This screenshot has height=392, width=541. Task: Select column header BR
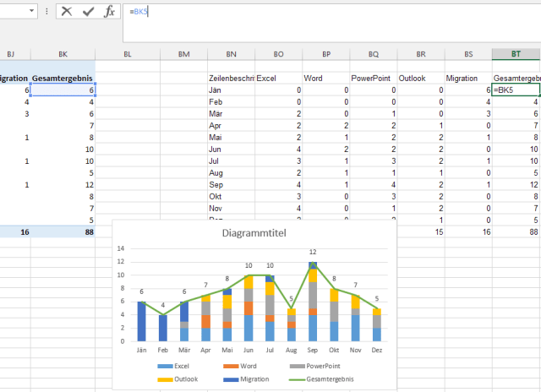[421, 54]
